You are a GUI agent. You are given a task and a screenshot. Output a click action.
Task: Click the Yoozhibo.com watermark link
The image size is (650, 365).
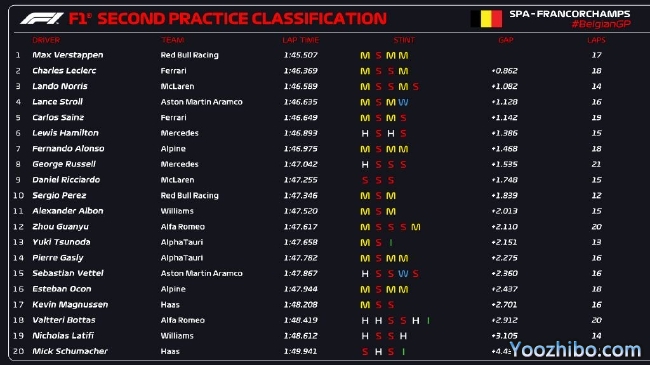[575, 350]
